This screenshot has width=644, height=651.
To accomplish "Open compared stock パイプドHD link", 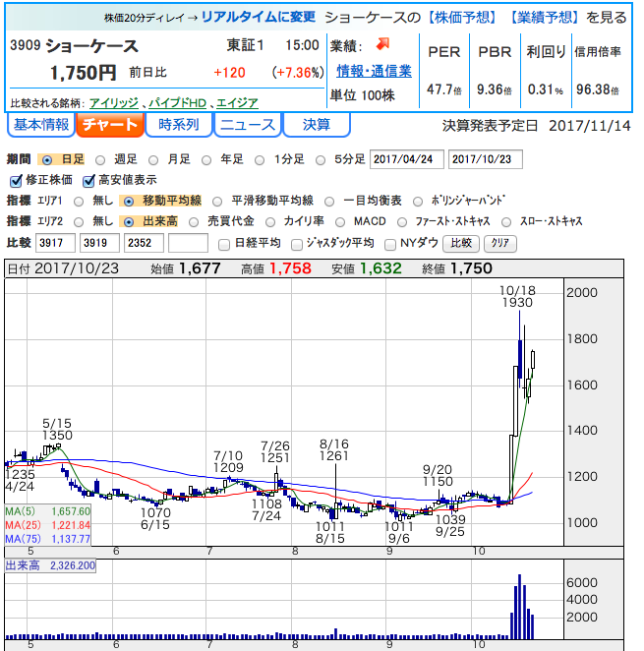I will pos(177,102).
